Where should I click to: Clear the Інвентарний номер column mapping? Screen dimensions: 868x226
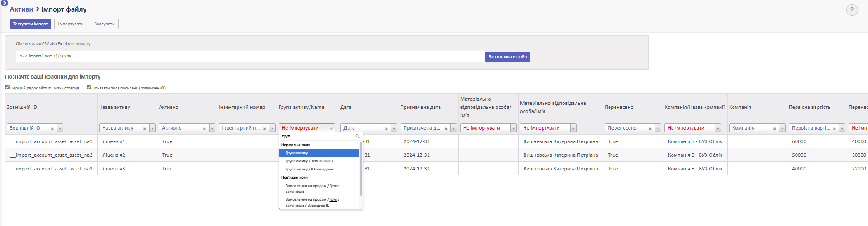[265, 129]
